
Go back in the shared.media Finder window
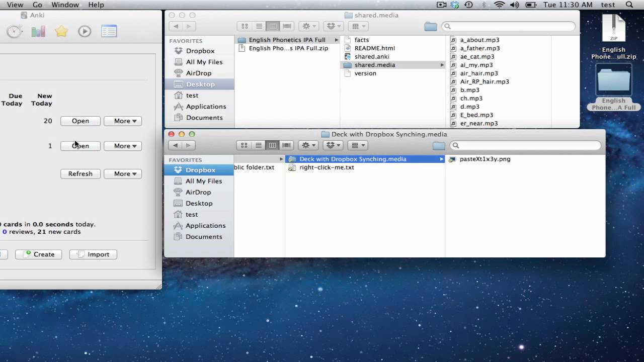tap(176, 26)
